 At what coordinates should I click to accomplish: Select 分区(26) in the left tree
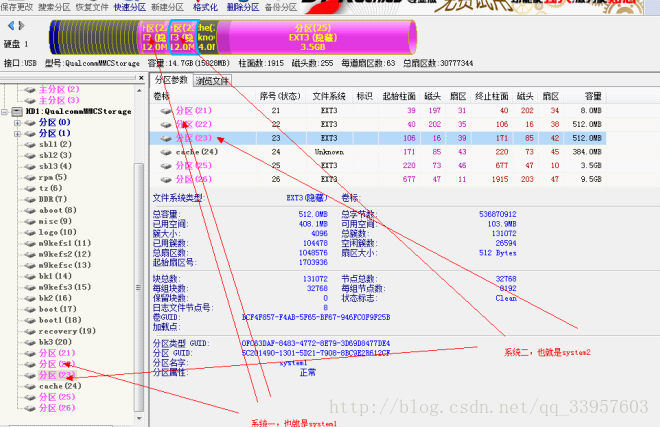coord(57,408)
